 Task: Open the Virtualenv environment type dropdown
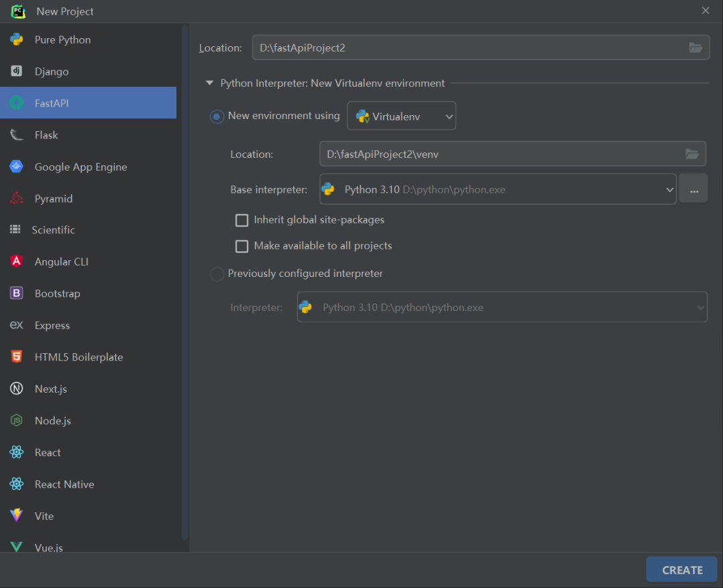point(401,116)
